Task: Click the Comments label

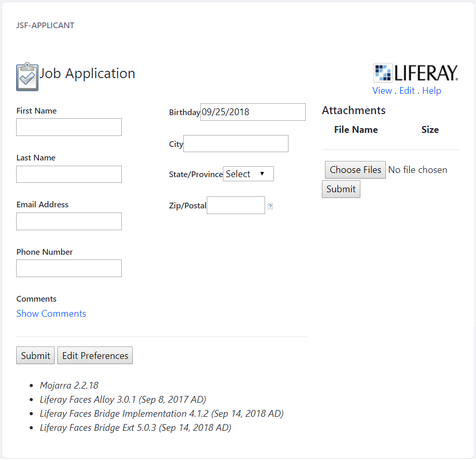Action: (36, 299)
